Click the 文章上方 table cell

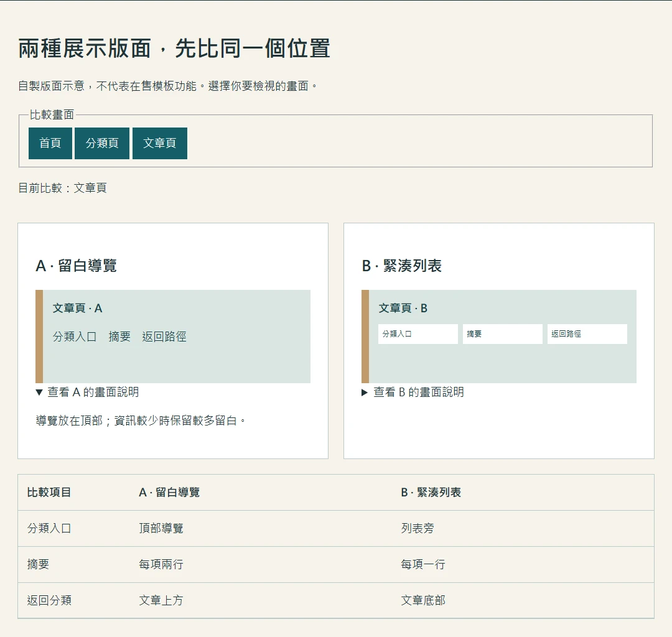point(161,600)
